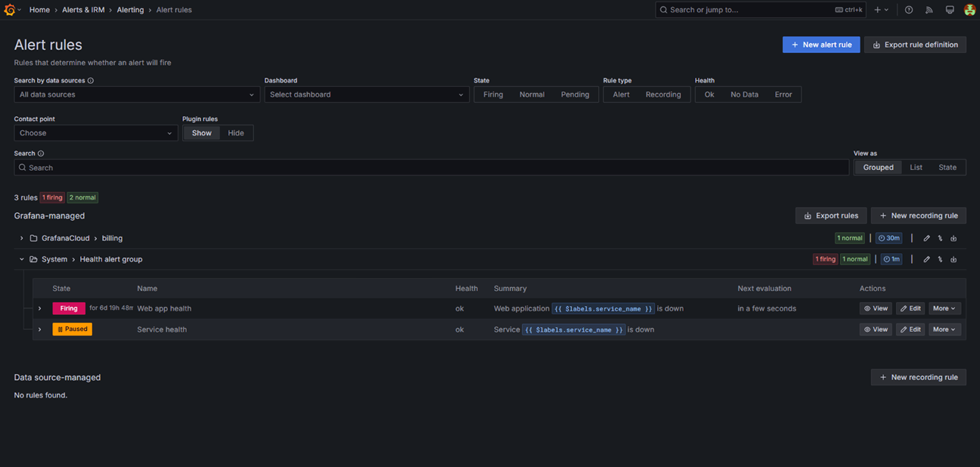Open the Alerting breadcrumb link

click(131, 10)
